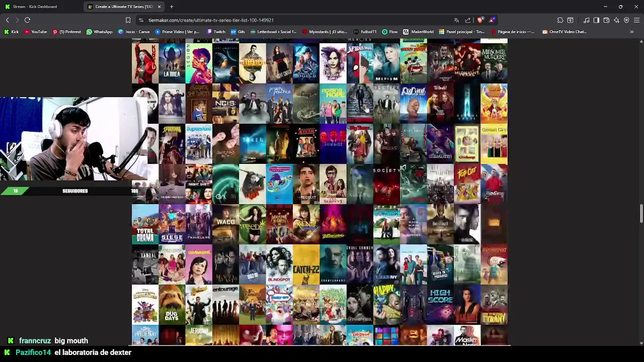Select the Top Cat poster
Viewport: 644px width, 362px height.
(467, 184)
